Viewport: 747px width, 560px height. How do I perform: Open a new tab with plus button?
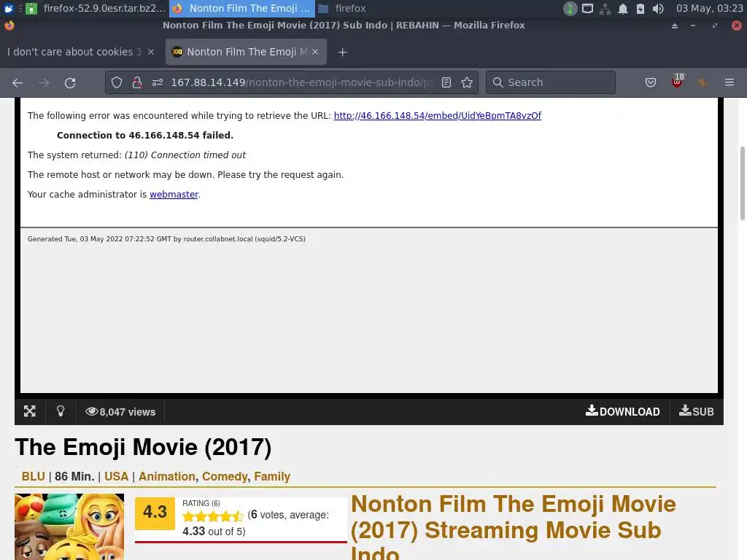(x=343, y=52)
